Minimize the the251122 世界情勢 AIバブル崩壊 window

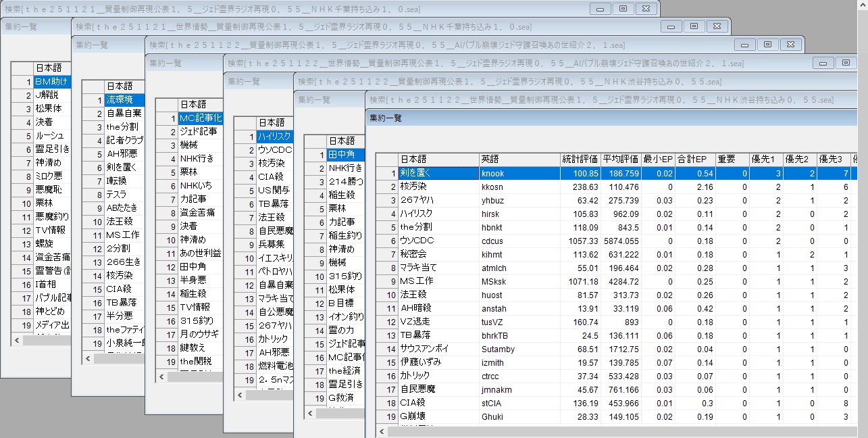click(x=823, y=63)
